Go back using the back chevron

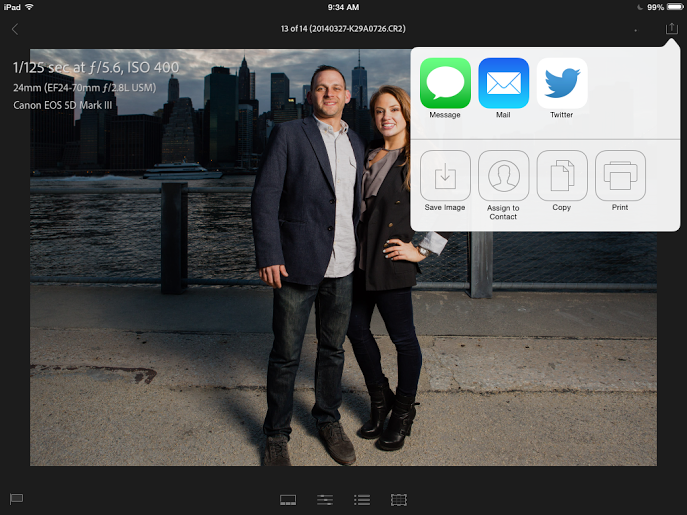[x=15, y=29]
